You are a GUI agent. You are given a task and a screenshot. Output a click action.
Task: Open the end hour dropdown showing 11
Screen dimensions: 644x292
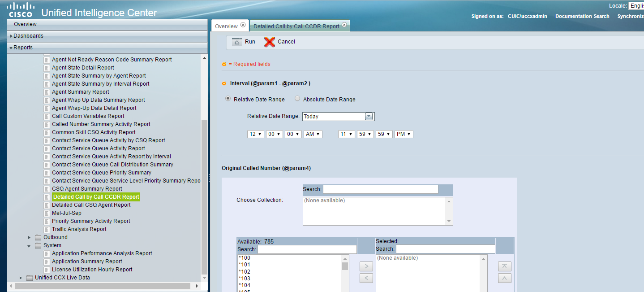point(347,134)
